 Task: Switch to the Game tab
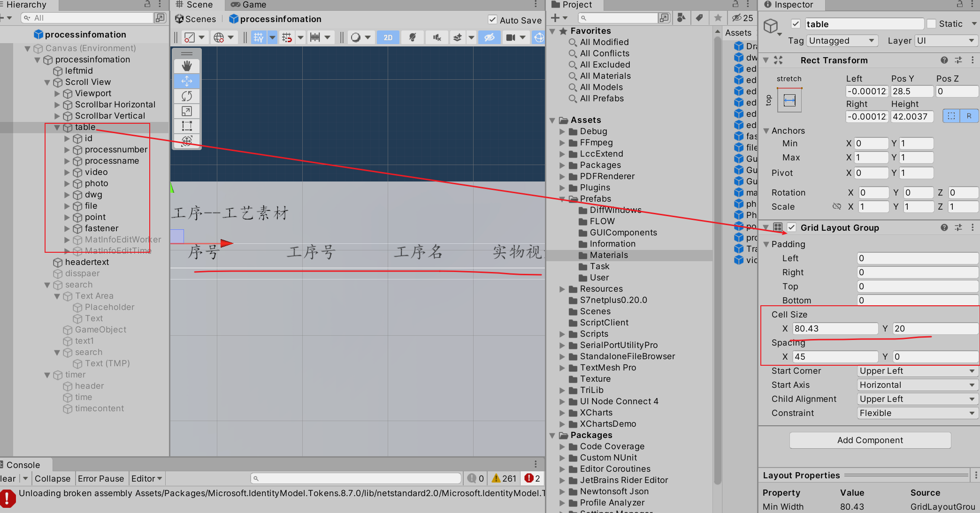click(x=249, y=5)
